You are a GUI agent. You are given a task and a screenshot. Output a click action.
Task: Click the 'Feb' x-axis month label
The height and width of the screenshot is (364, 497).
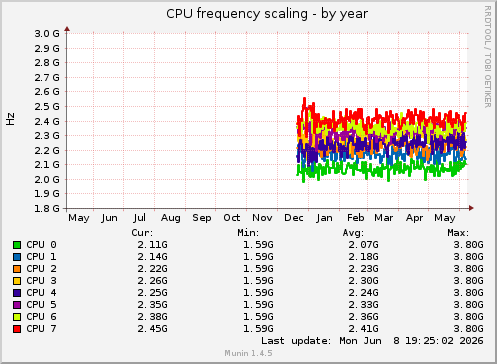(356, 218)
